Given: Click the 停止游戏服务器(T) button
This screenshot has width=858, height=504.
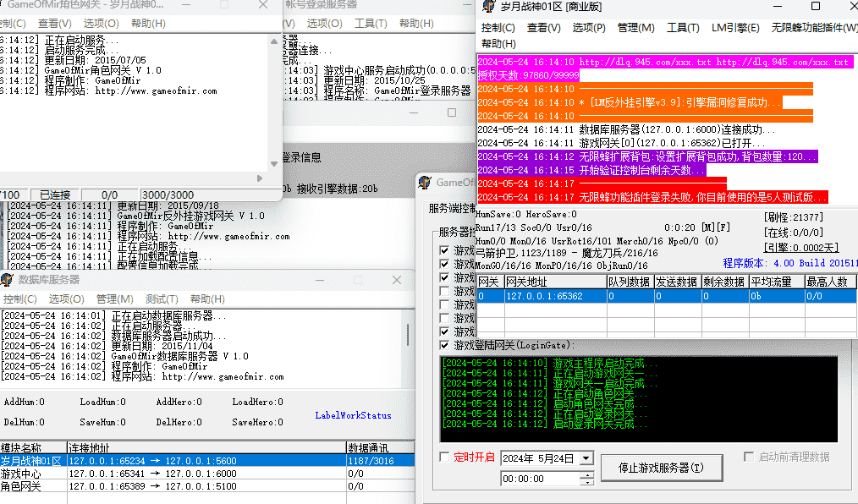Looking at the screenshot, I should coord(662,468).
